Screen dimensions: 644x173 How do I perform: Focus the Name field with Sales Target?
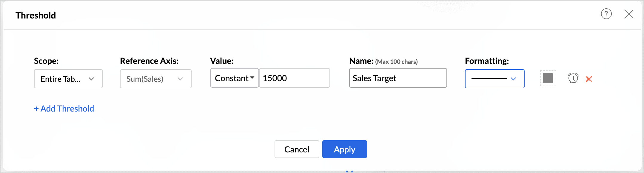click(398, 78)
